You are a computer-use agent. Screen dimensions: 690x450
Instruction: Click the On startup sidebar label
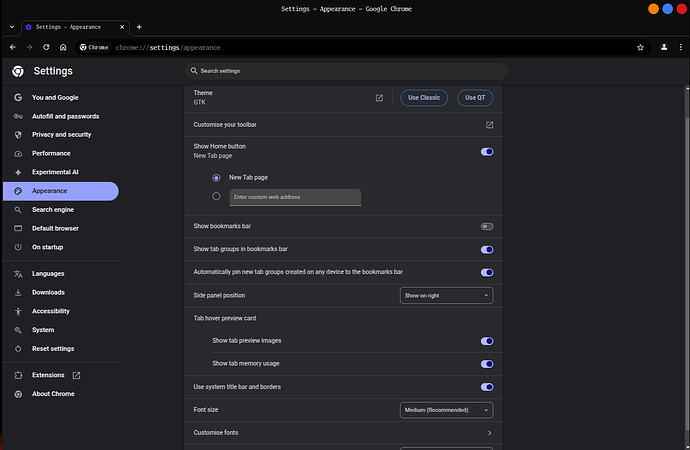click(48, 247)
